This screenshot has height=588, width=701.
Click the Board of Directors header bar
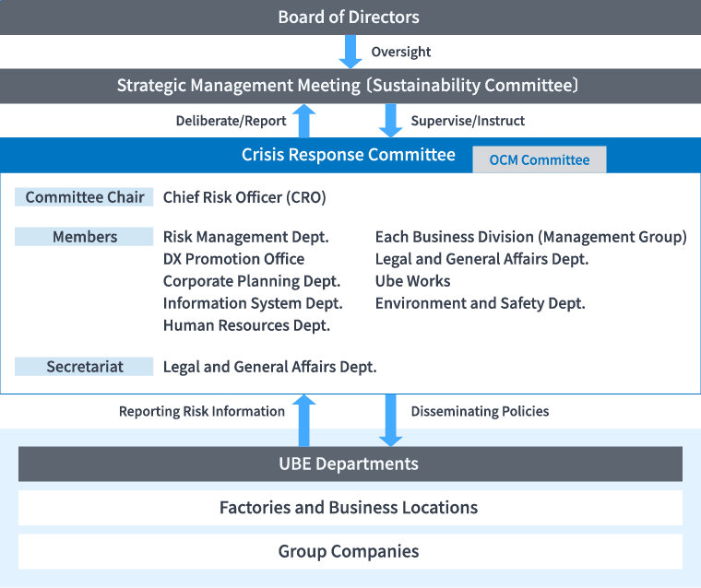pyautogui.click(x=350, y=17)
